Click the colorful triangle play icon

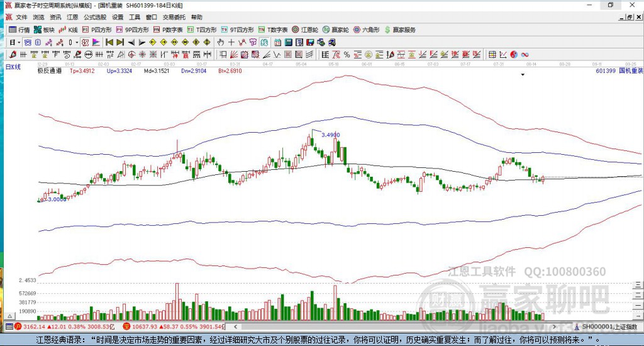coord(96,42)
